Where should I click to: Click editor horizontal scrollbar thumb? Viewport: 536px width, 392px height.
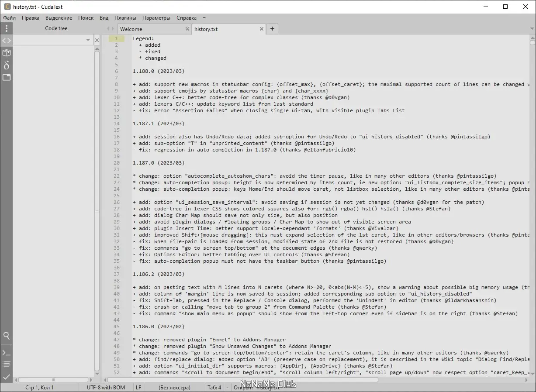(243, 380)
